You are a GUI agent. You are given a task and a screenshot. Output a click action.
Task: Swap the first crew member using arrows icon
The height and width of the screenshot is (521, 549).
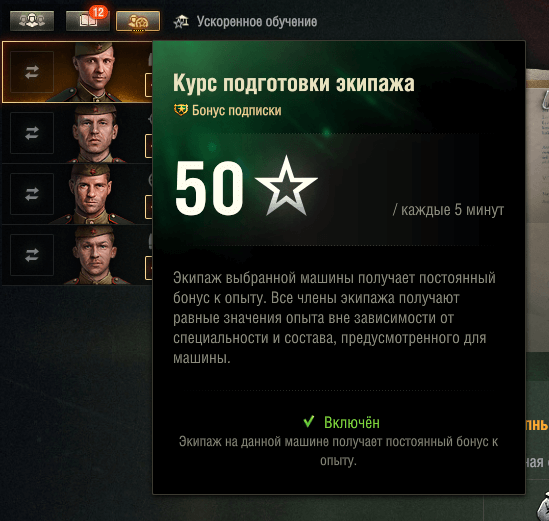tap(32, 72)
